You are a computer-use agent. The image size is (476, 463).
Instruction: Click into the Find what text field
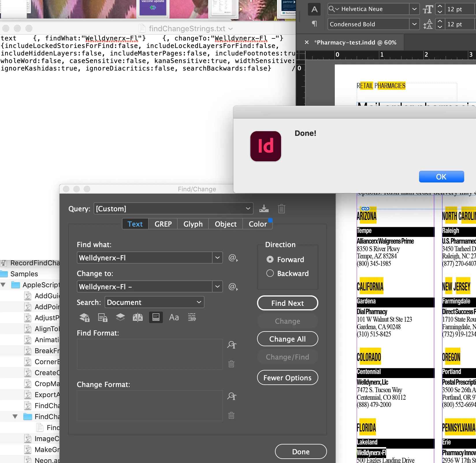coord(145,258)
